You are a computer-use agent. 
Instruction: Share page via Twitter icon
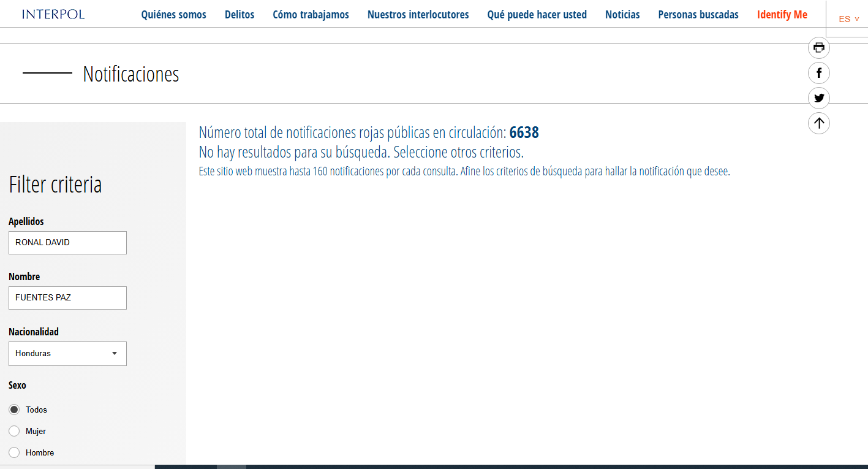(x=819, y=98)
